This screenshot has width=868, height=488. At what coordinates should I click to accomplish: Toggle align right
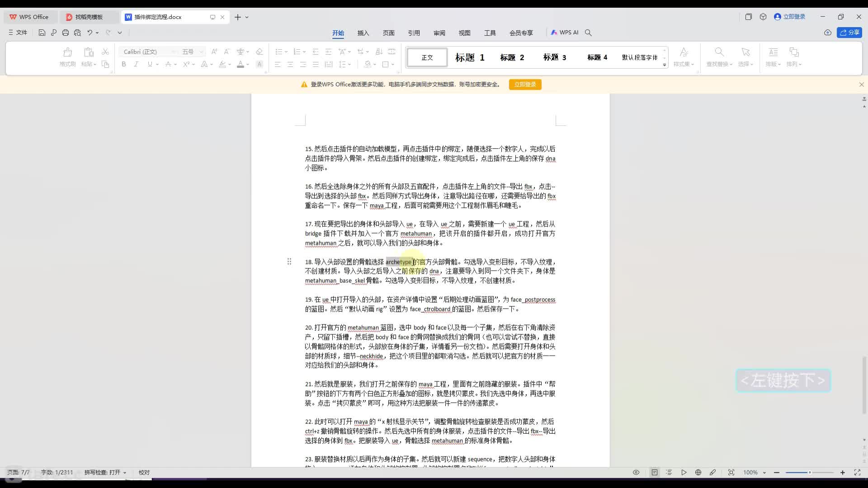click(303, 64)
